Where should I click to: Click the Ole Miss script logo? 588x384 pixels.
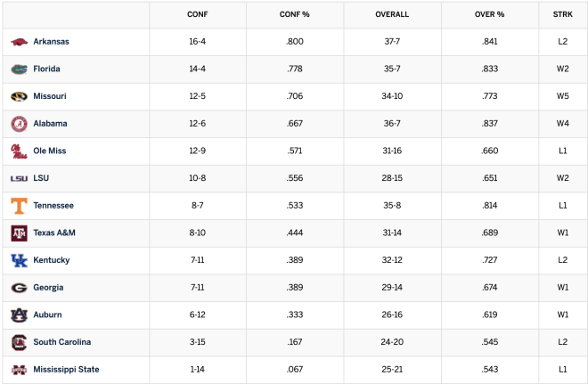click(19, 151)
